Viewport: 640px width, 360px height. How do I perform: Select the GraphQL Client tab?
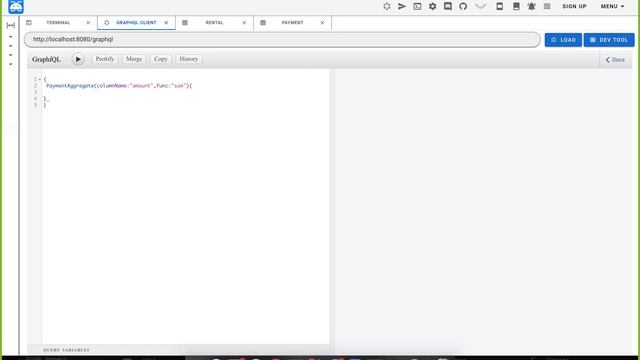(136, 22)
